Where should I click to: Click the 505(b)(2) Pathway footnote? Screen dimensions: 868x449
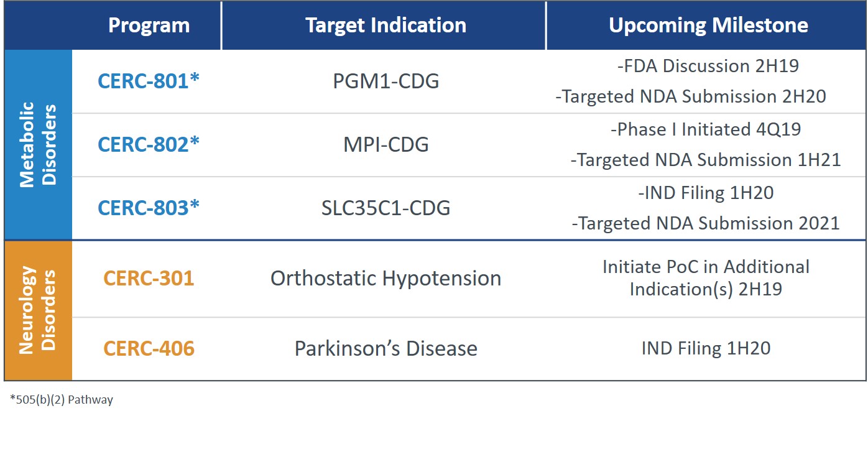tap(62, 400)
